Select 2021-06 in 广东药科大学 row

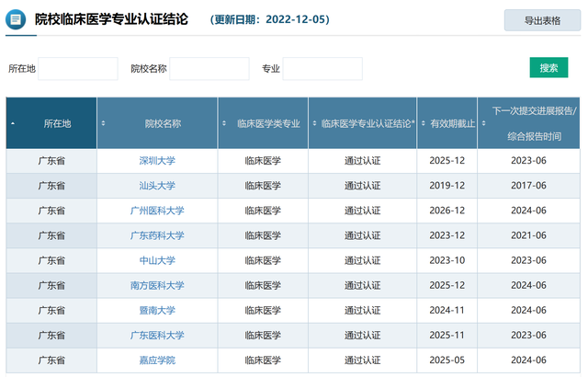pos(529,235)
